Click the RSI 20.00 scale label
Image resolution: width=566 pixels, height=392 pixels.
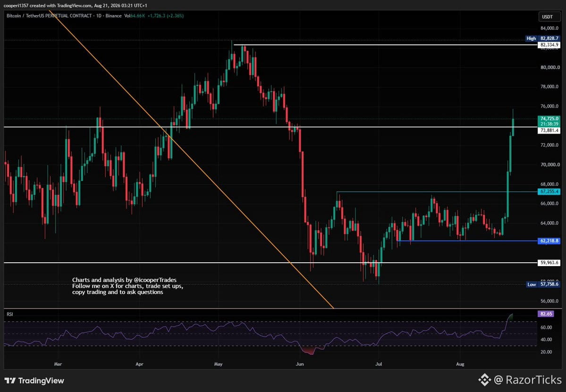(x=546, y=351)
